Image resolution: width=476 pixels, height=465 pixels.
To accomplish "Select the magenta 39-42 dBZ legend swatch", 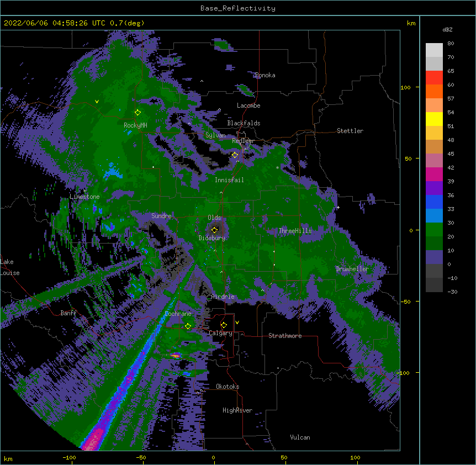I will (x=434, y=174).
